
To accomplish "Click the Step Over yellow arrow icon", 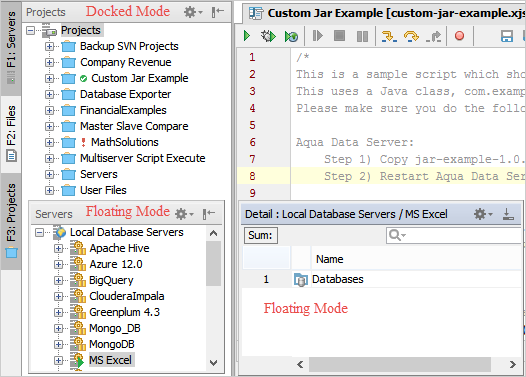I will pos(411,36).
